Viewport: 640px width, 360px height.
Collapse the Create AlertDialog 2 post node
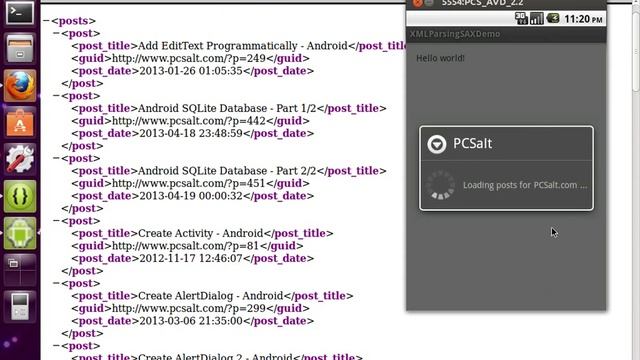[56, 345]
